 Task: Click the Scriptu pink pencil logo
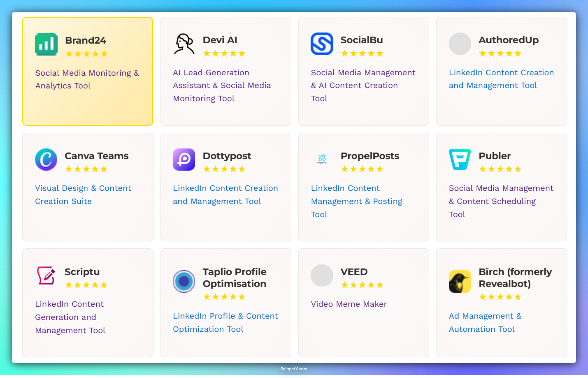pyautogui.click(x=46, y=276)
